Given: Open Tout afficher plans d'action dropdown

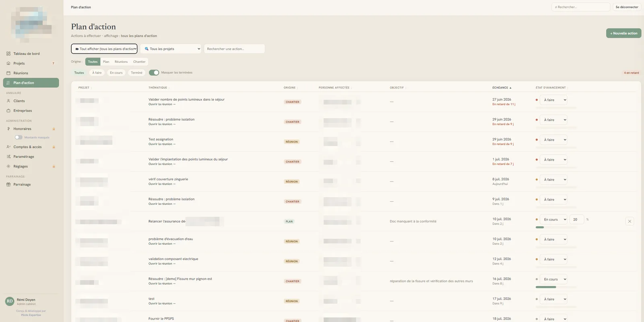Looking at the screenshot, I should coord(104,49).
